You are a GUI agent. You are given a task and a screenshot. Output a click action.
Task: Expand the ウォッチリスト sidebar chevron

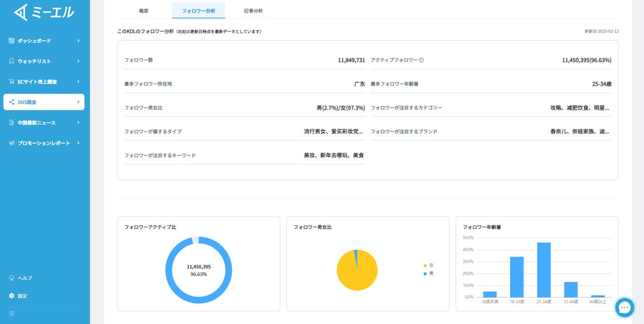click(x=79, y=61)
